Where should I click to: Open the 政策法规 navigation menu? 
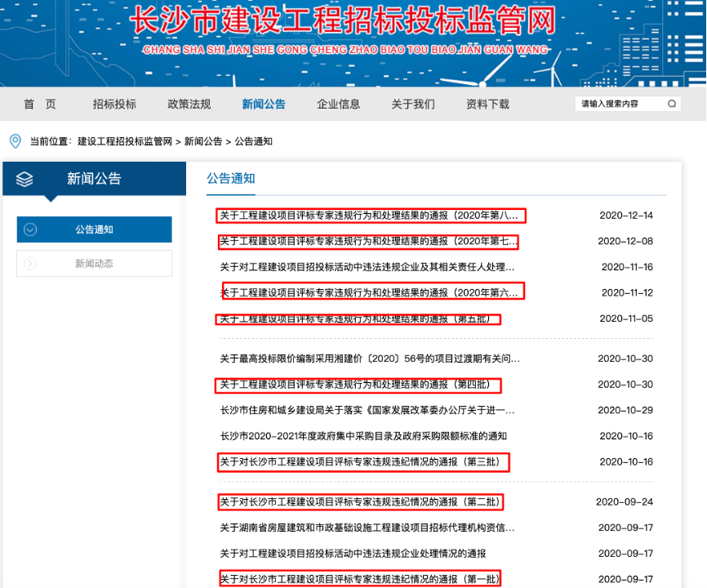[x=189, y=104]
